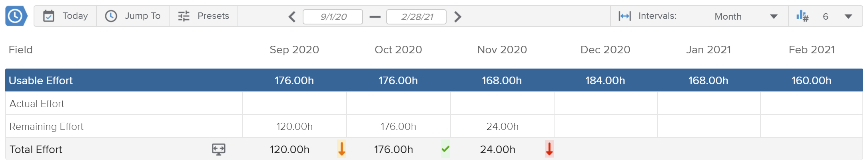This screenshot has height=168, width=868.
Task: Click the Actual Effort cell under Dec 2020
Action: [x=605, y=104]
